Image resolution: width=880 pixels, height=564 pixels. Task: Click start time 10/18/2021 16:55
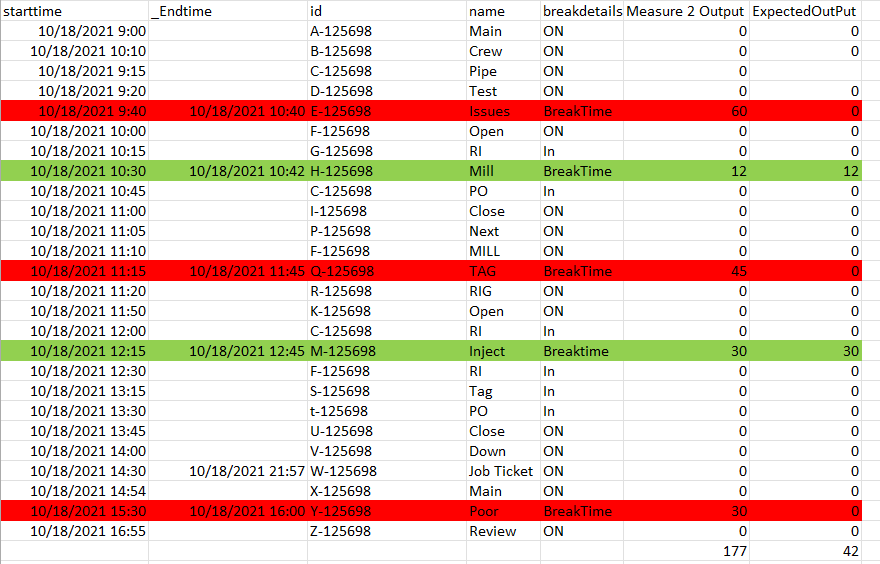tap(75, 531)
